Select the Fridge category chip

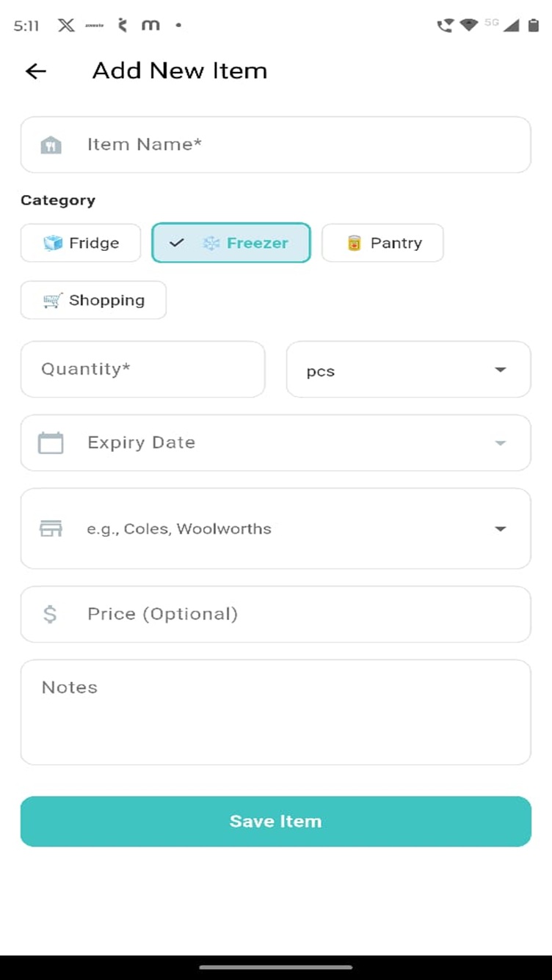click(x=81, y=243)
